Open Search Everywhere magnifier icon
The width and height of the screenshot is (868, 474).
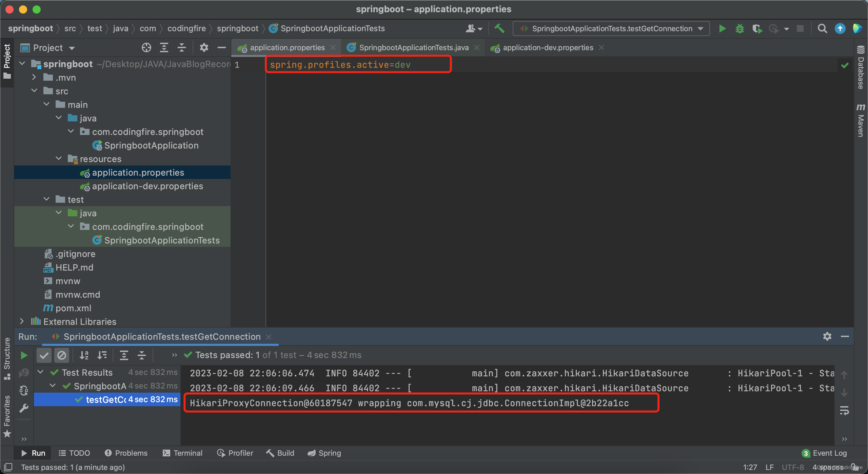822,29
